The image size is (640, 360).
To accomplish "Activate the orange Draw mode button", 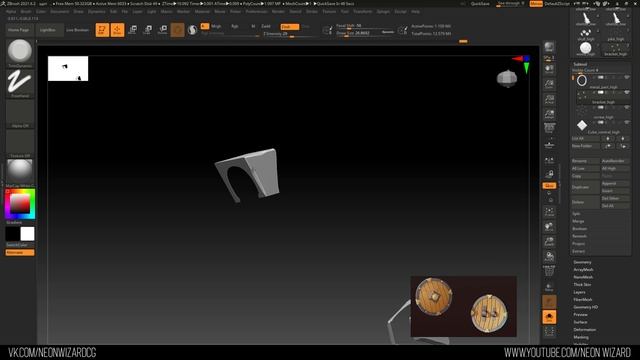I will [117, 30].
